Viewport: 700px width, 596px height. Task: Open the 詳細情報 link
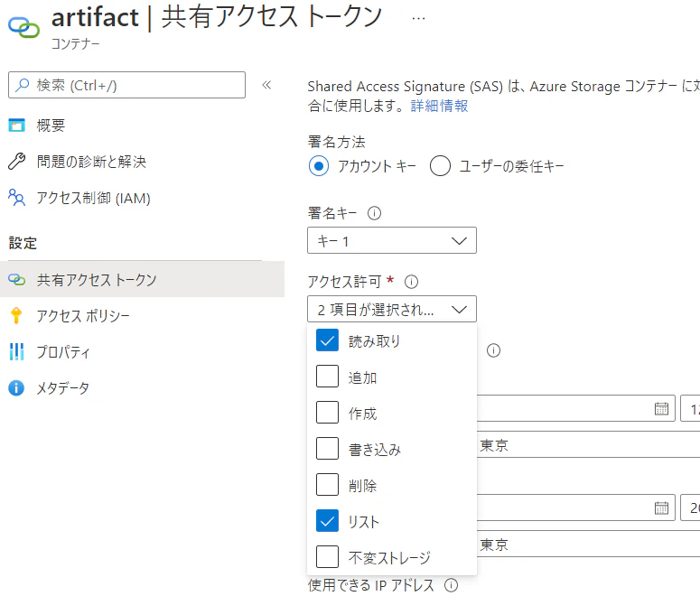click(x=439, y=106)
